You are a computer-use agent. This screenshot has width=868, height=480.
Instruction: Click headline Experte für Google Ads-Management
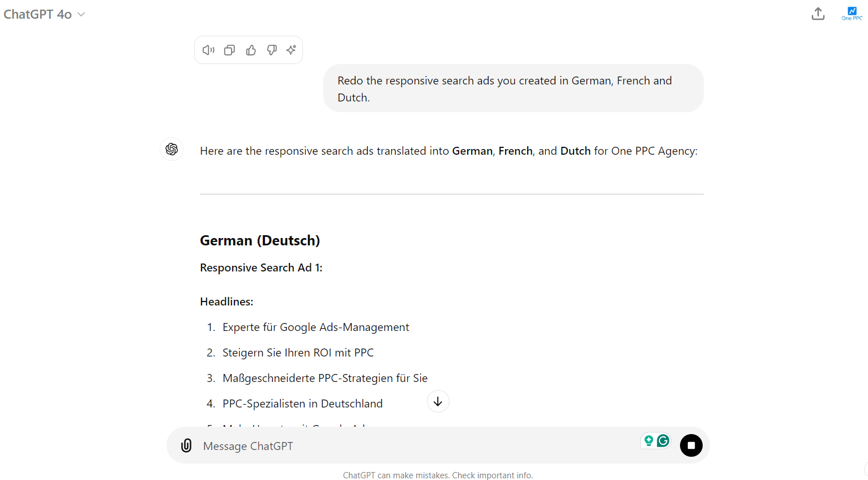316,327
